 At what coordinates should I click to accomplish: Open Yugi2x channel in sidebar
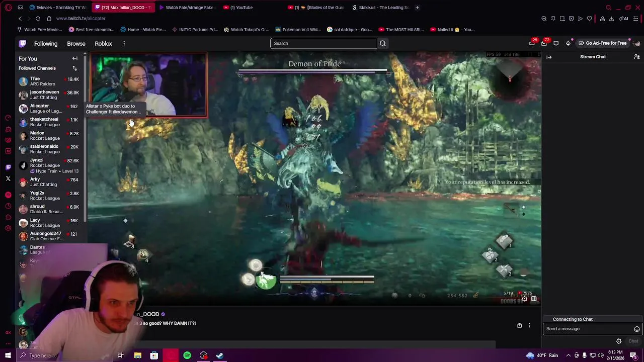(x=49, y=195)
